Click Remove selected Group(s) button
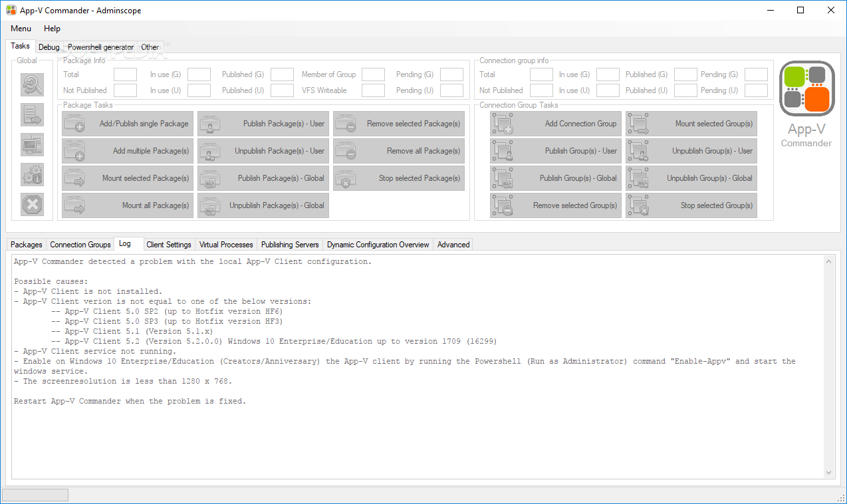 (x=556, y=205)
